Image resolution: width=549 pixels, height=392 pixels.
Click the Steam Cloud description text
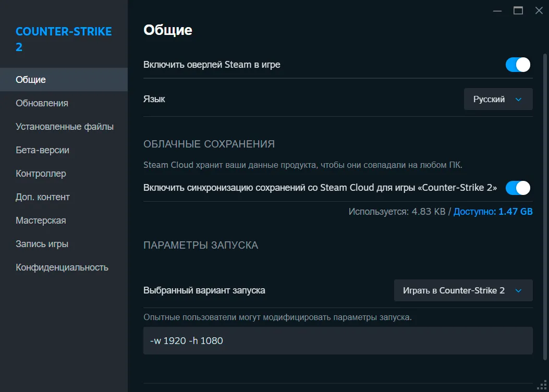click(x=303, y=165)
